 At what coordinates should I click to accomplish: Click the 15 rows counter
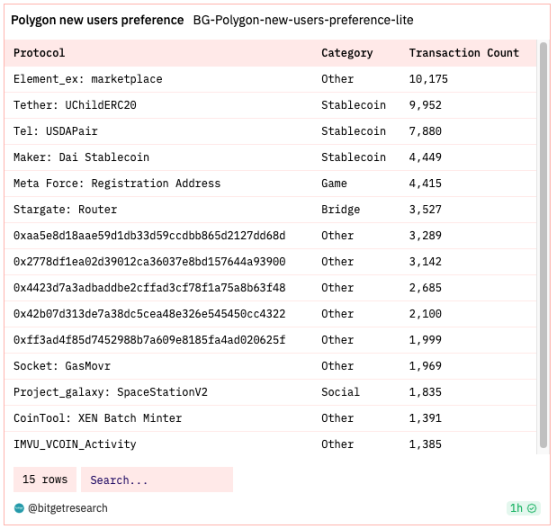coord(45,480)
